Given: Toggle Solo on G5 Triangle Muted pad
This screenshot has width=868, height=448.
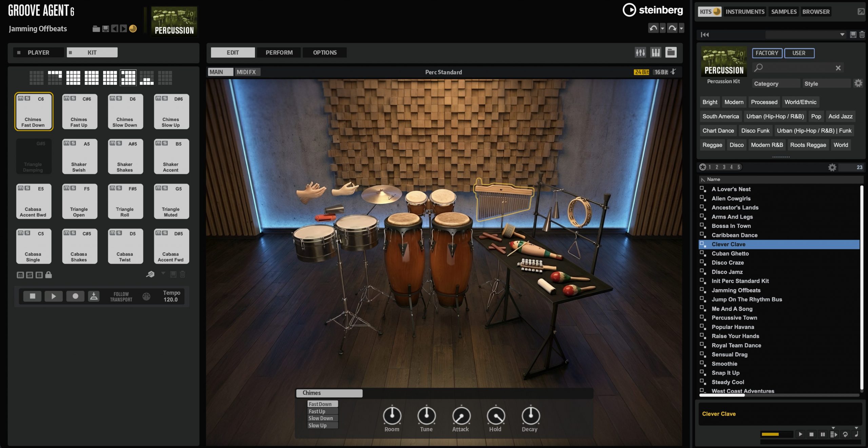Looking at the screenshot, I should coord(165,188).
